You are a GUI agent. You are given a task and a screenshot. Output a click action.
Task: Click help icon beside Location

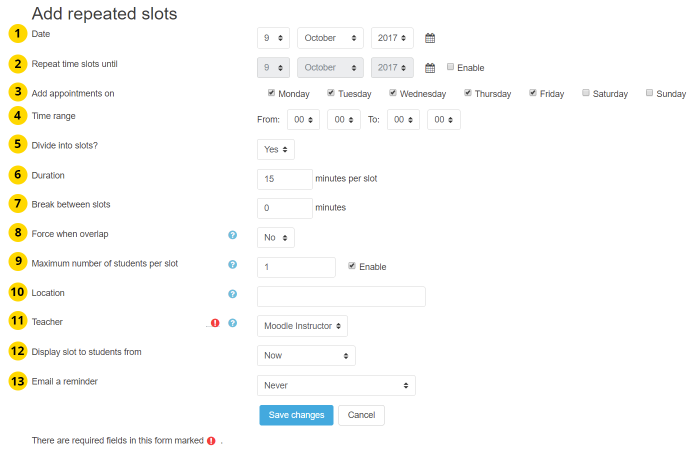(232, 294)
